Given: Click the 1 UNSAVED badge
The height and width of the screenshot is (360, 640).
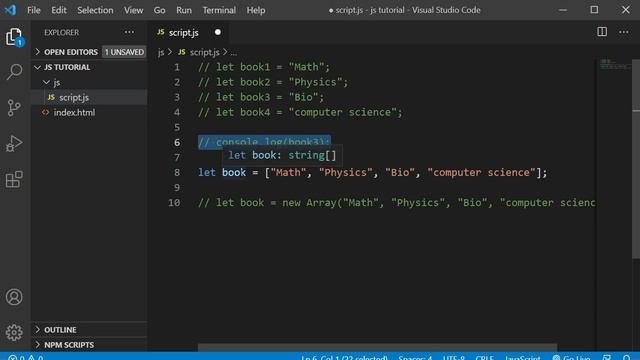Looking at the screenshot, I should click(124, 52).
